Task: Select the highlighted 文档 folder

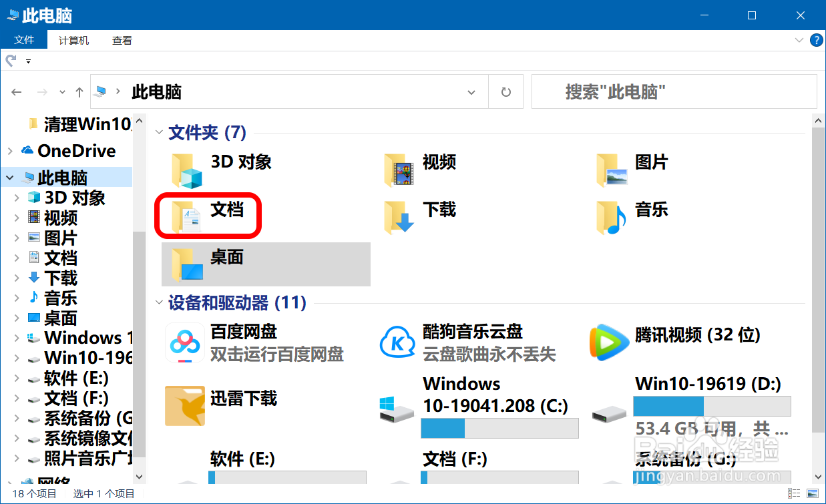Action: [x=208, y=214]
